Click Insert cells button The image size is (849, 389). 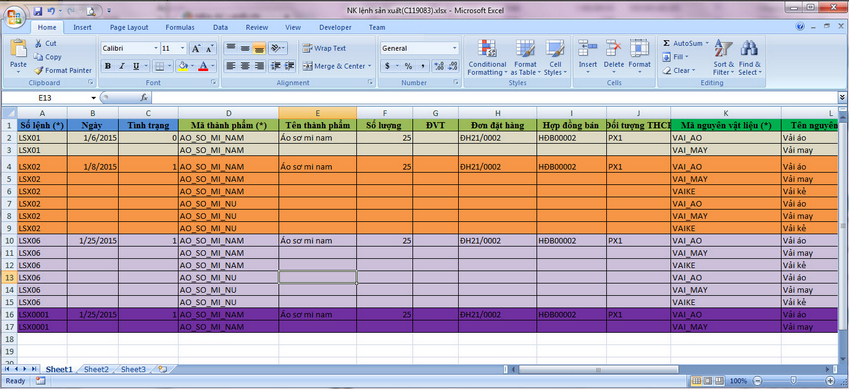[587, 57]
